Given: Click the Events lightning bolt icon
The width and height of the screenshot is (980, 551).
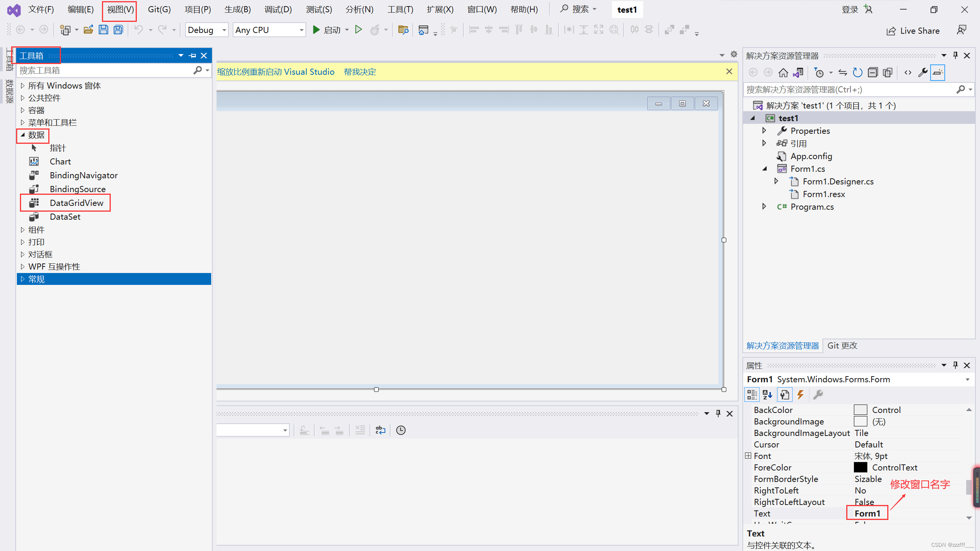Looking at the screenshot, I should tap(800, 395).
